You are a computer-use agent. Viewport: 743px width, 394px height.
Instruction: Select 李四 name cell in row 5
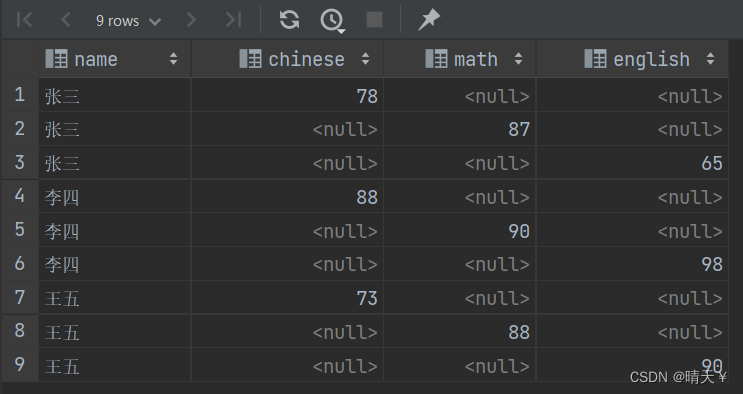[x=115, y=230]
